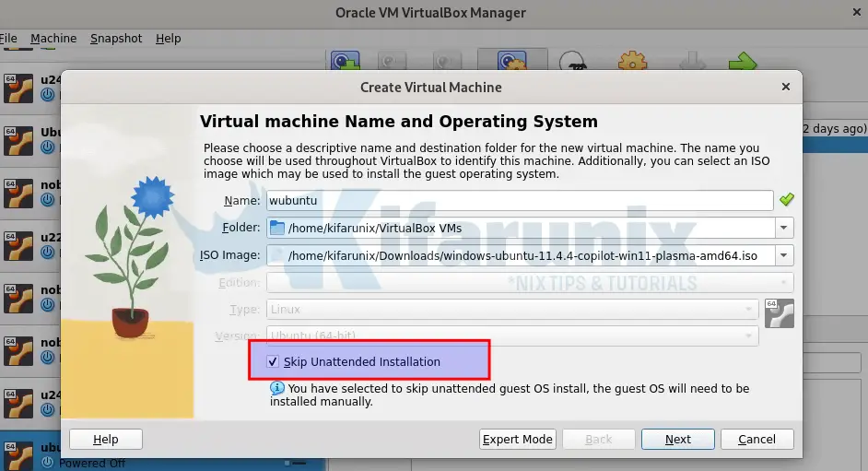Image resolution: width=868 pixels, height=471 pixels.
Task: Click the power state icon of the u22 VM
Action: click(48, 253)
